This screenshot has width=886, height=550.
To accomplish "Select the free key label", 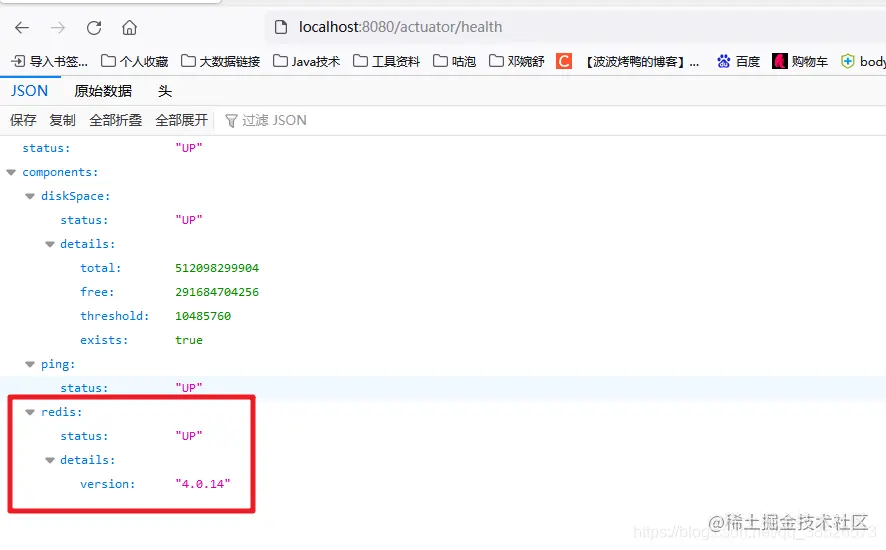I will [x=97, y=292].
